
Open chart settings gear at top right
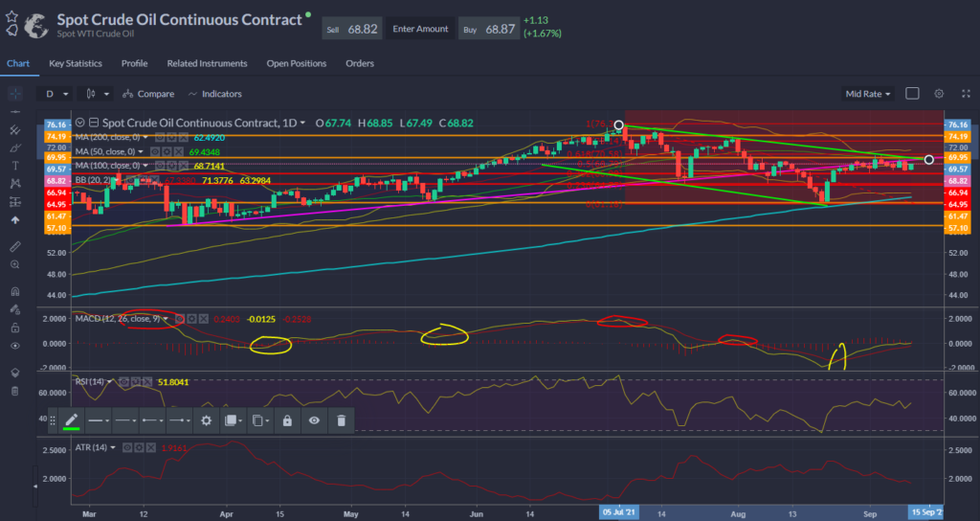point(939,94)
